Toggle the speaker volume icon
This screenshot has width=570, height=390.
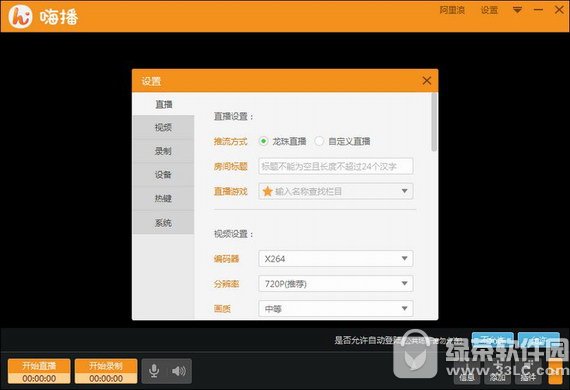(x=178, y=371)
